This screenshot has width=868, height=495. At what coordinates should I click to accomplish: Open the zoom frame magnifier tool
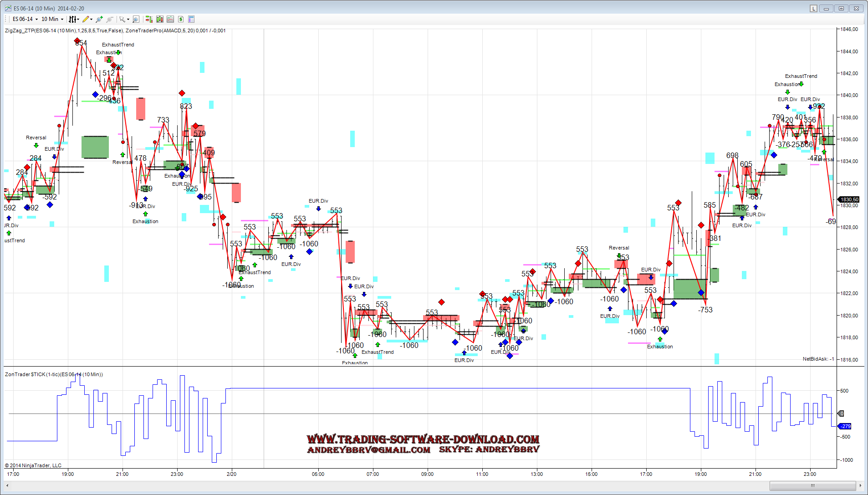[136, 19]
